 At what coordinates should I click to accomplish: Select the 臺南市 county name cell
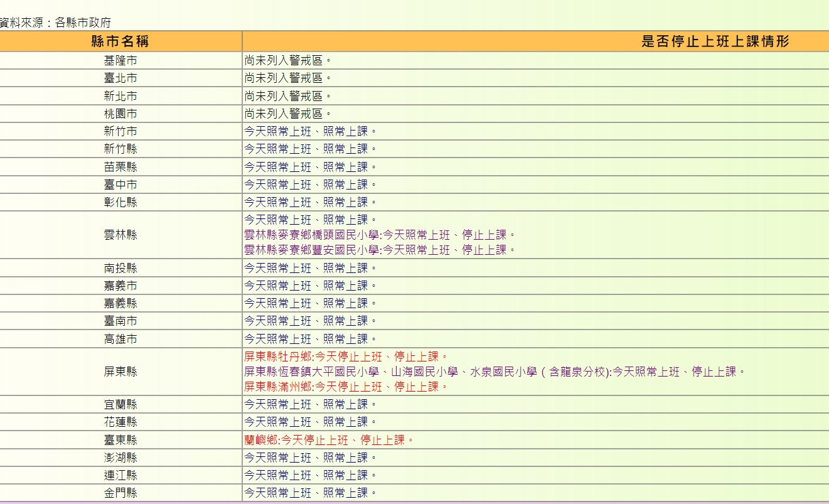point(120,321)
